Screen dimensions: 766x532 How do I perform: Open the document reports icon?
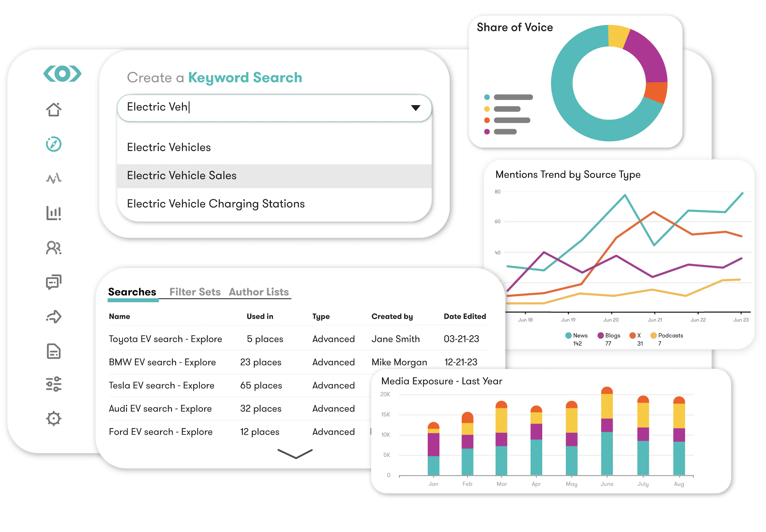coord(54,351)
